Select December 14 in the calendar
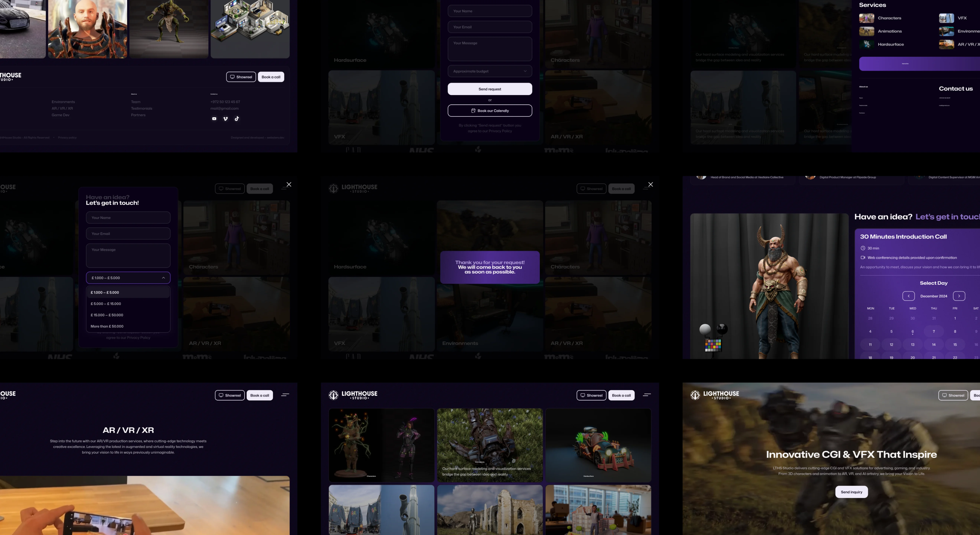The height and width of the screenshot is (535, 980). tap(934, 345)
